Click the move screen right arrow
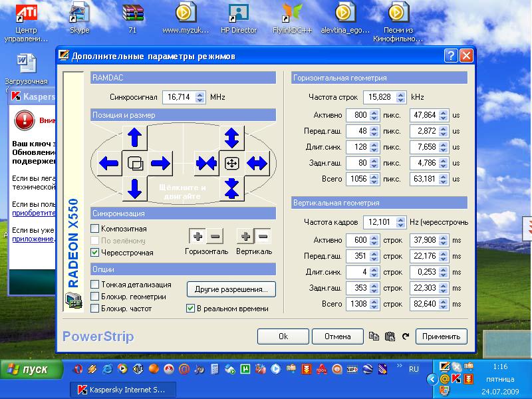532x399 pixels. tap(161, 163)
